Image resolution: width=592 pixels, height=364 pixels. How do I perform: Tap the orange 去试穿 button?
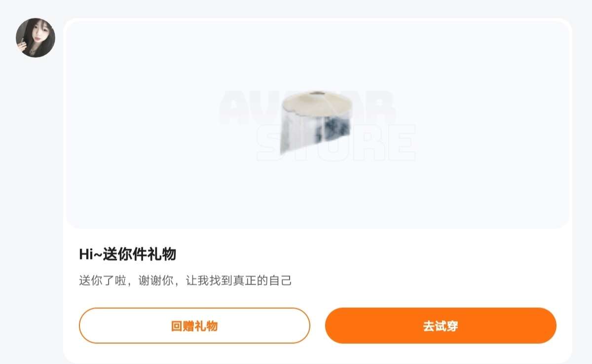coord(441,326)
